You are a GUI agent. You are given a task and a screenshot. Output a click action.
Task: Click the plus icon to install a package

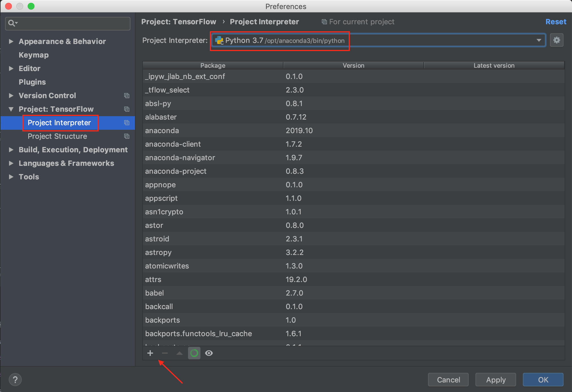pos(150,353)
